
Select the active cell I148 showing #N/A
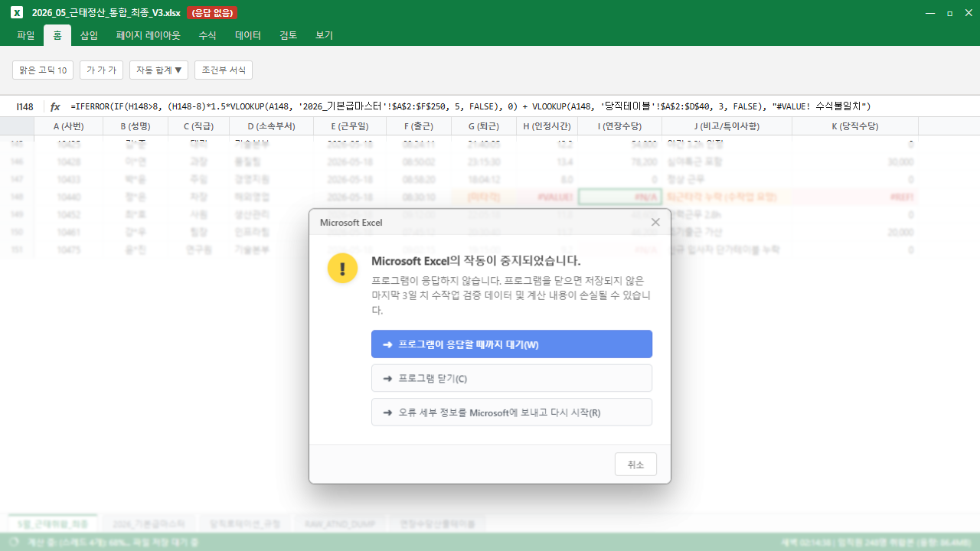pos(619,197)
